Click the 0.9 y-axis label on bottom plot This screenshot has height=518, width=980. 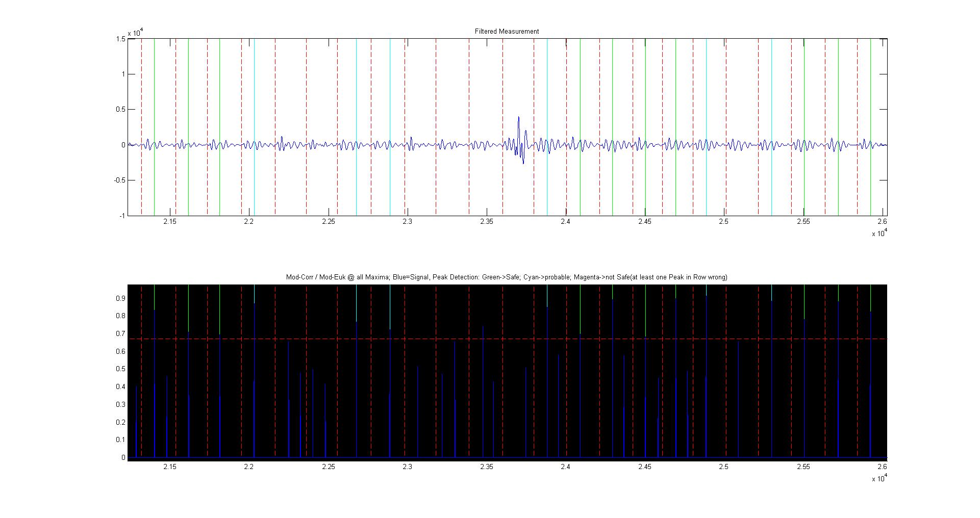click(120, 298)
